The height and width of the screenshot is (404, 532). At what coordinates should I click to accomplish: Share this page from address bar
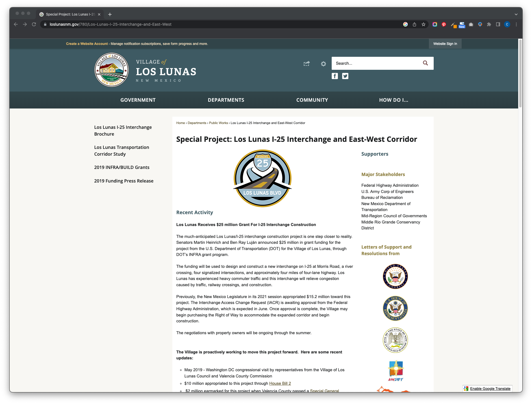tap(414, 24)
